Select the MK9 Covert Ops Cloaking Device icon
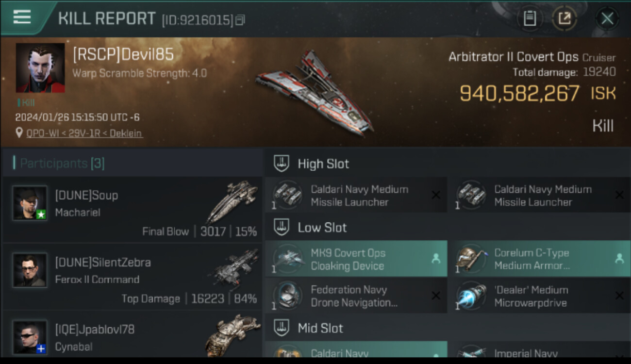This screenshot has width=631, height=364. click(288, 259)
